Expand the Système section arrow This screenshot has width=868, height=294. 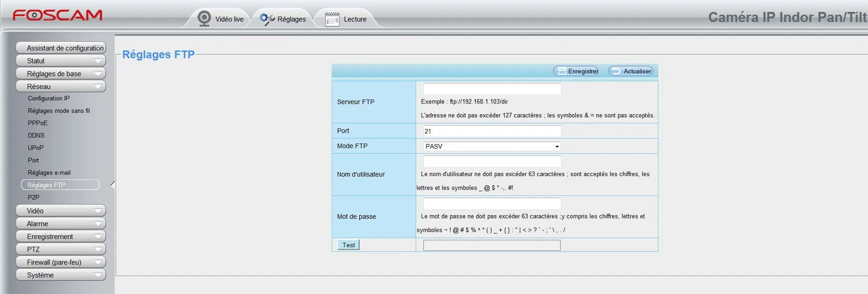[98, 275]
